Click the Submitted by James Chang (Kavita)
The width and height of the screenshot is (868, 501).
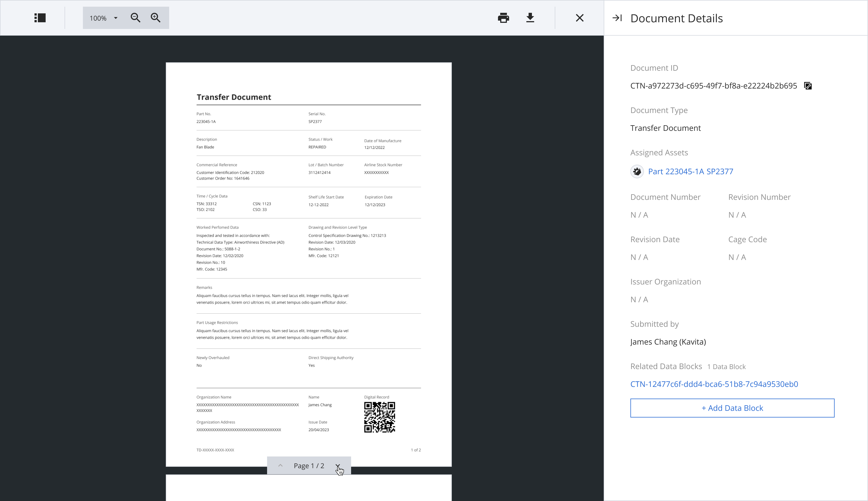point(668,342)
